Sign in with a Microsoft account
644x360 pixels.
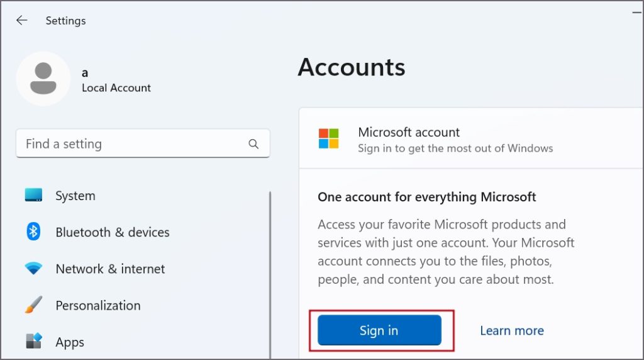pyautogui.click(x=379, y=330)
